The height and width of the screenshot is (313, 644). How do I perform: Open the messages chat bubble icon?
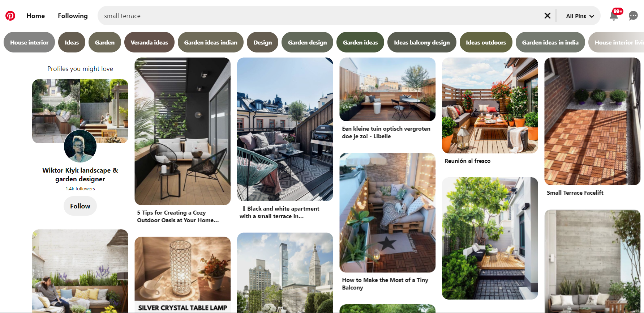tap(633, 16)
